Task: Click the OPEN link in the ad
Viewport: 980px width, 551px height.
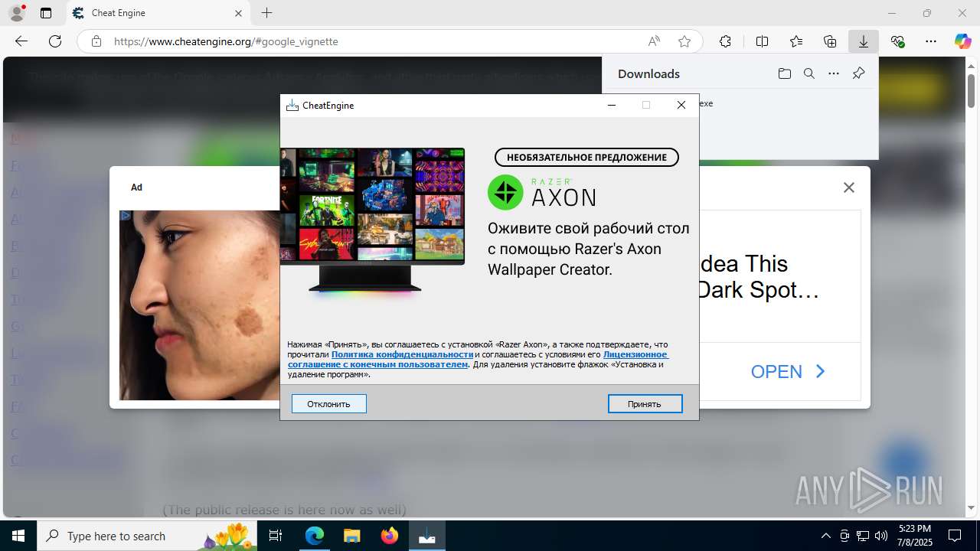Action: tap(789, 372)
